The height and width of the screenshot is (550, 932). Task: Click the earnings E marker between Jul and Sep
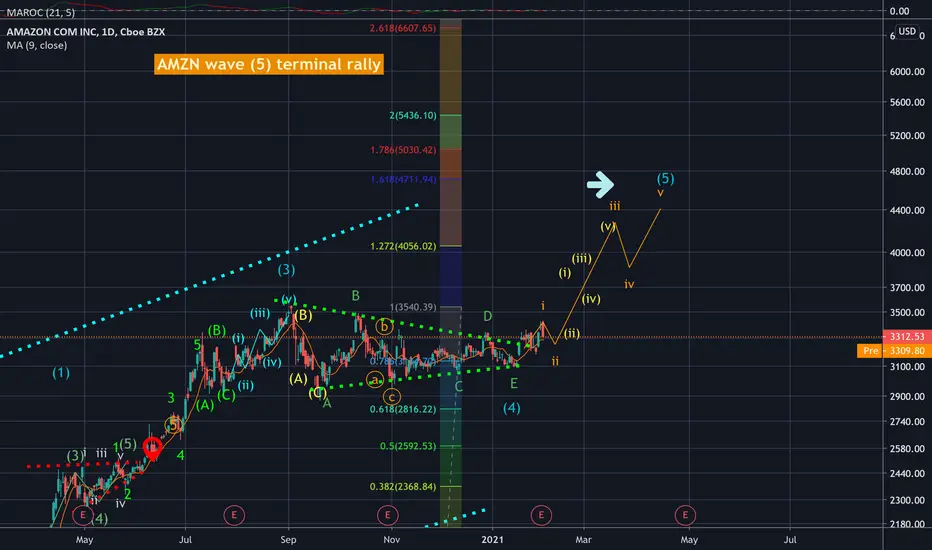tap(234, 515)
